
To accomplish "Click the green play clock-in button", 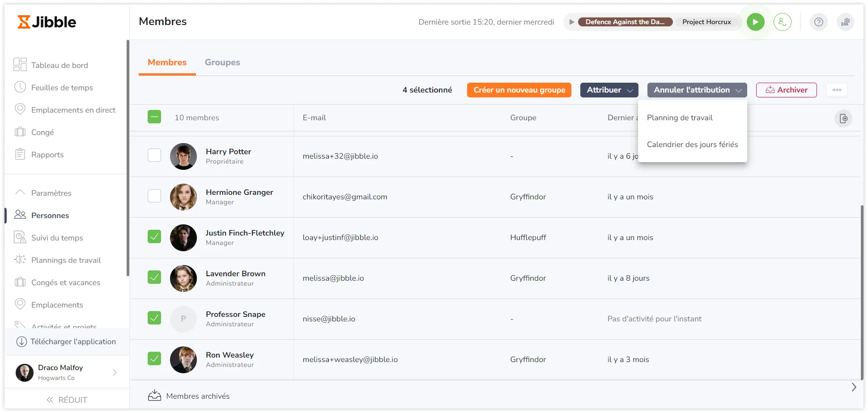I will pos(755,22).
